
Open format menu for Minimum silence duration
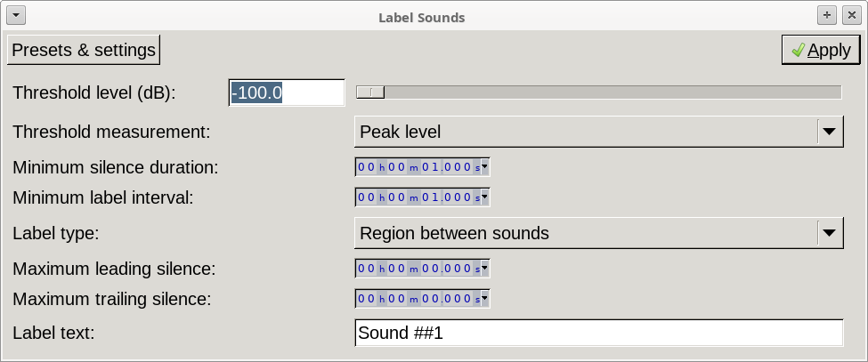(x=485, y=167)
